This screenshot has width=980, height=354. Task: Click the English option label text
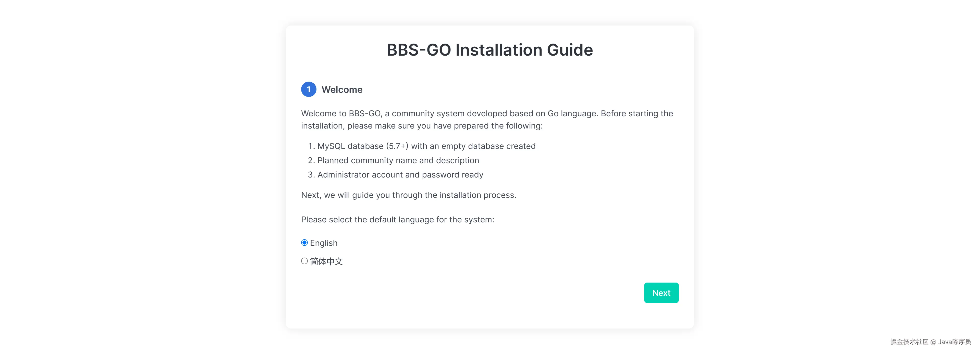coord(323,243)
